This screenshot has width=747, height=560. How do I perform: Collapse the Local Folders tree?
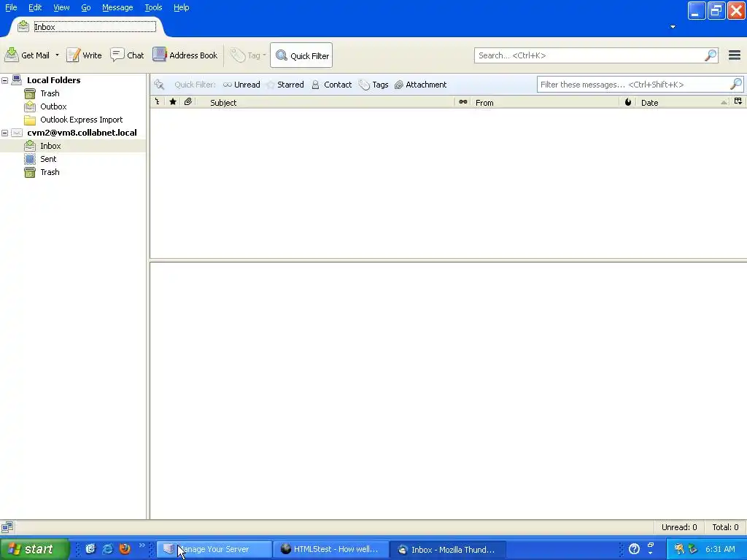coord(5,80)
